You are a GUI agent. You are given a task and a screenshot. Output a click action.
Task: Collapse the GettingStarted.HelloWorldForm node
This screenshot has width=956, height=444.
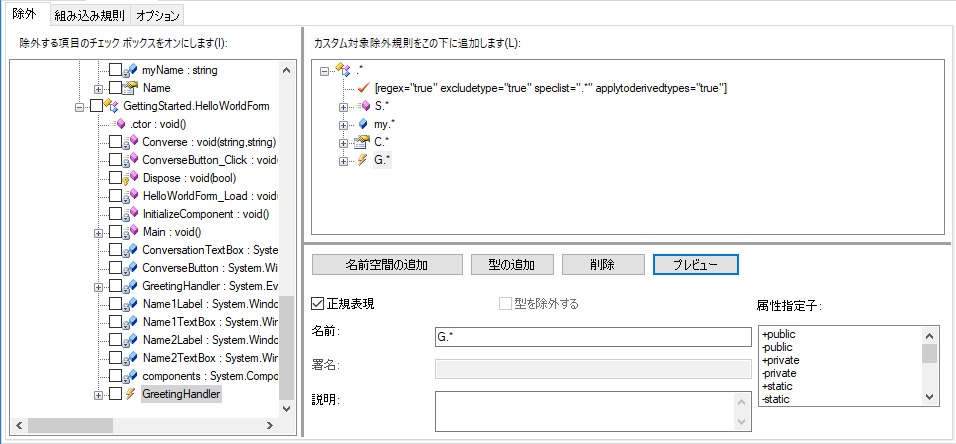coord(79,107)
